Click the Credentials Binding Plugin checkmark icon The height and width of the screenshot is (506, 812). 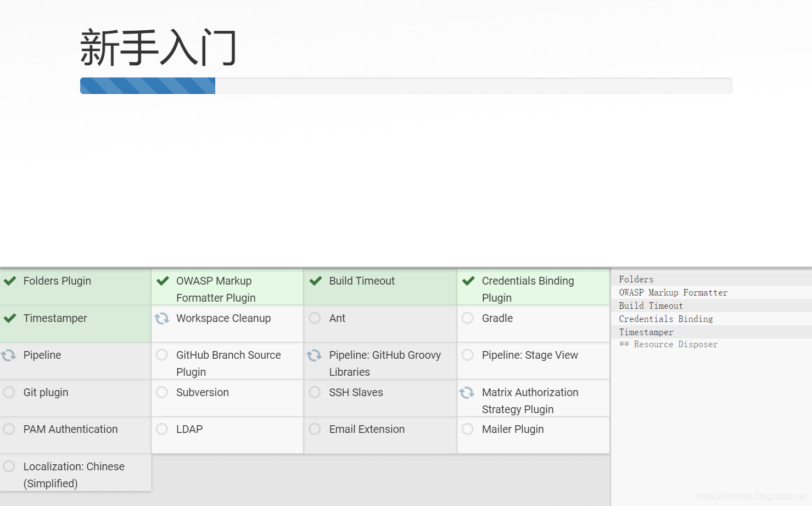[x=468, y=281]
